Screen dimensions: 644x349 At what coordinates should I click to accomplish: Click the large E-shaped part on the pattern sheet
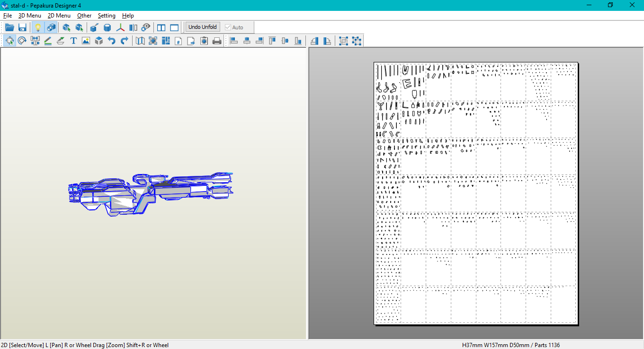point(407,84)
